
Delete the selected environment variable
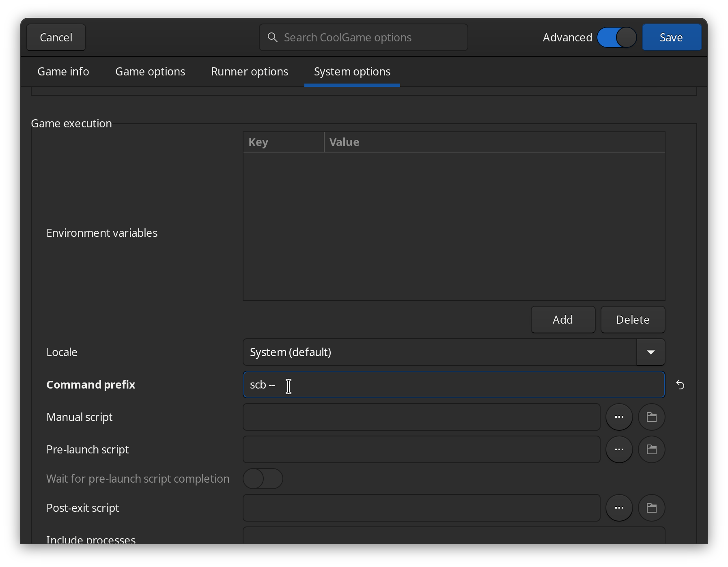(633, 320)
